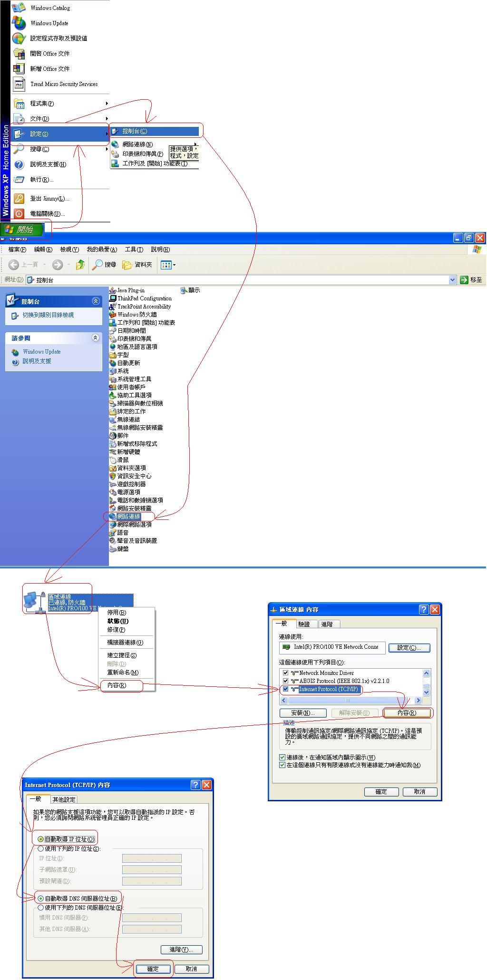Screen dimensions: 487x980
Task: Click the 登出 Jimmy key icon
Action: pos(19,199)
